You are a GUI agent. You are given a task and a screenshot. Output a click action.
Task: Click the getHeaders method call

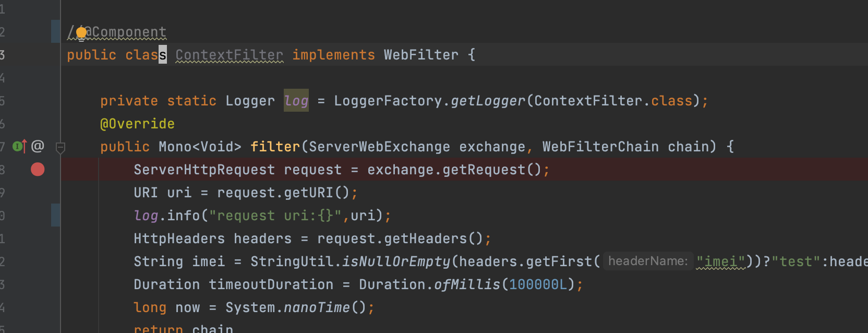426,239
